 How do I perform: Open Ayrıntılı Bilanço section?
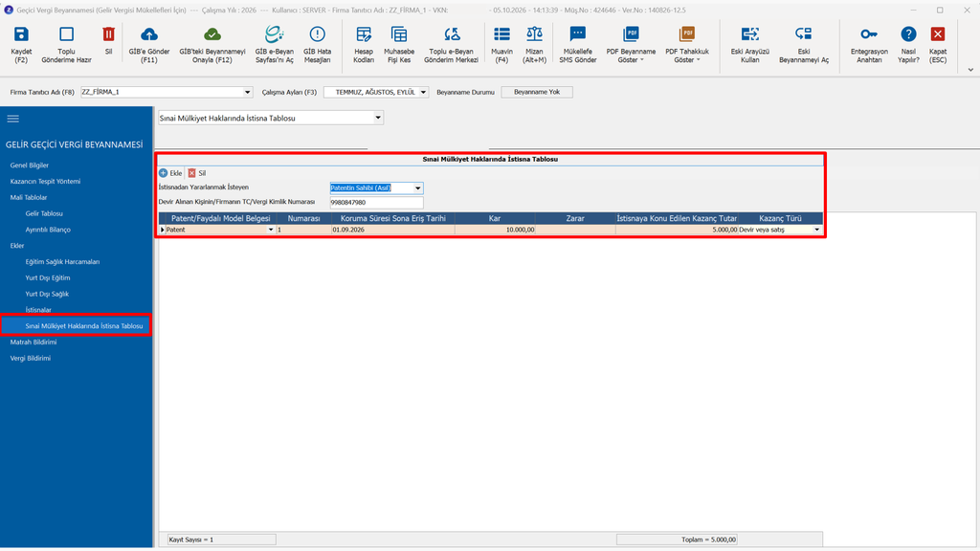(x=48, y=230)
